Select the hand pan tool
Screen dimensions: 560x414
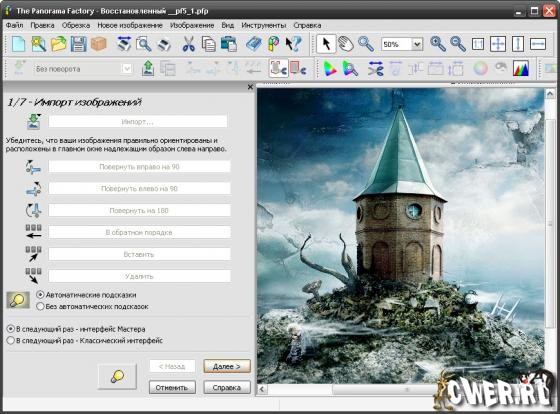(346, 44)
